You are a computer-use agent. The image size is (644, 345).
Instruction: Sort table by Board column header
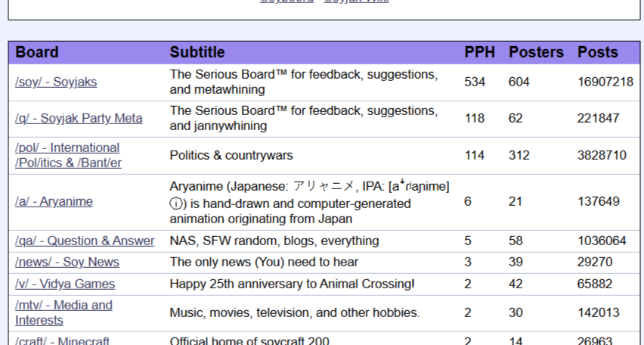(37, 52)
